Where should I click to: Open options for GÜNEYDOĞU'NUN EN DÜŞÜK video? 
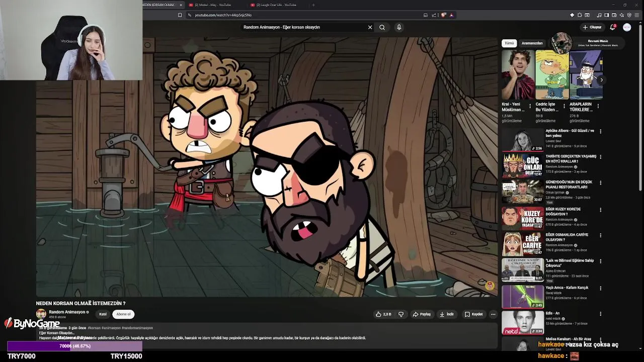(x=600, y=183)
